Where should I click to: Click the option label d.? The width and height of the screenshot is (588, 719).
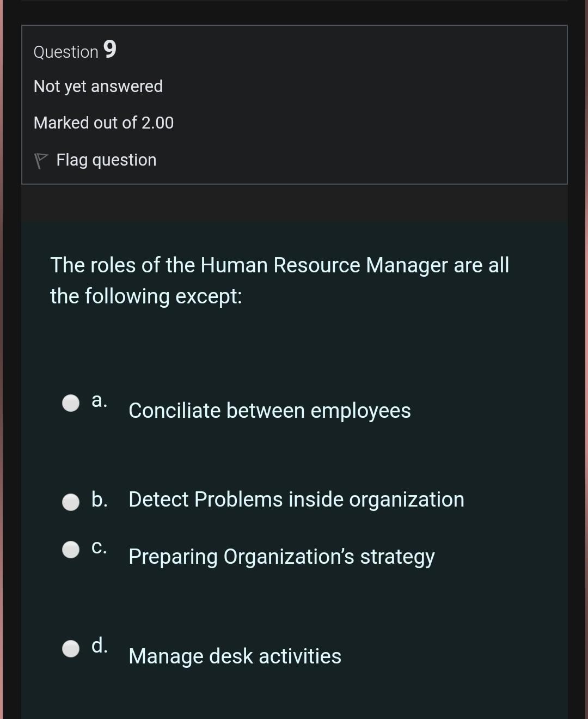99,647
